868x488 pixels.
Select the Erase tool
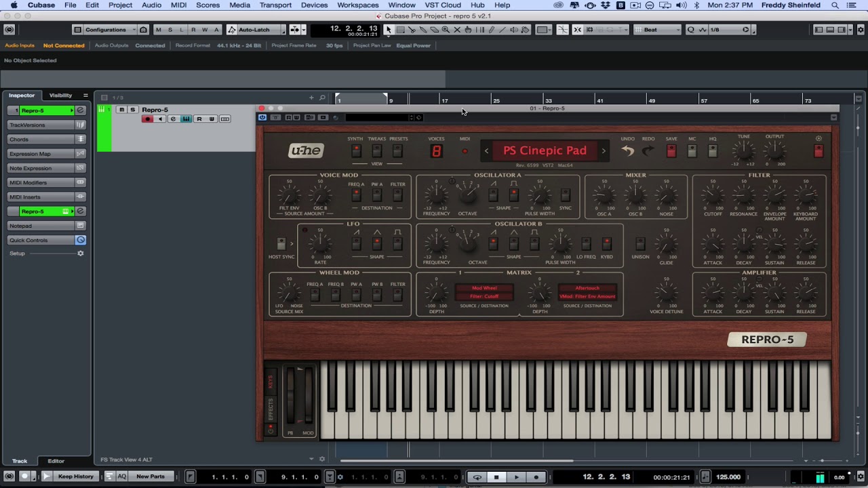(x=435, y=30)
